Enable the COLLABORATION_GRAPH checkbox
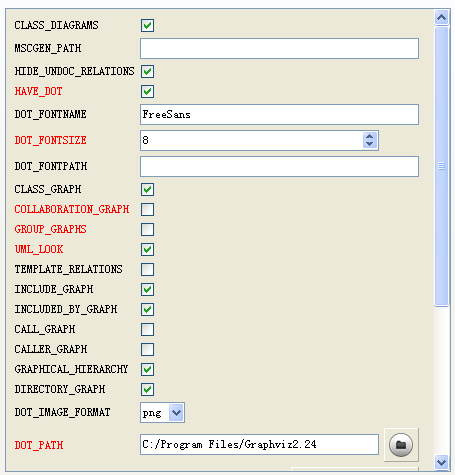The width and height of the screenshot is (455, 475). pos(147,209)
